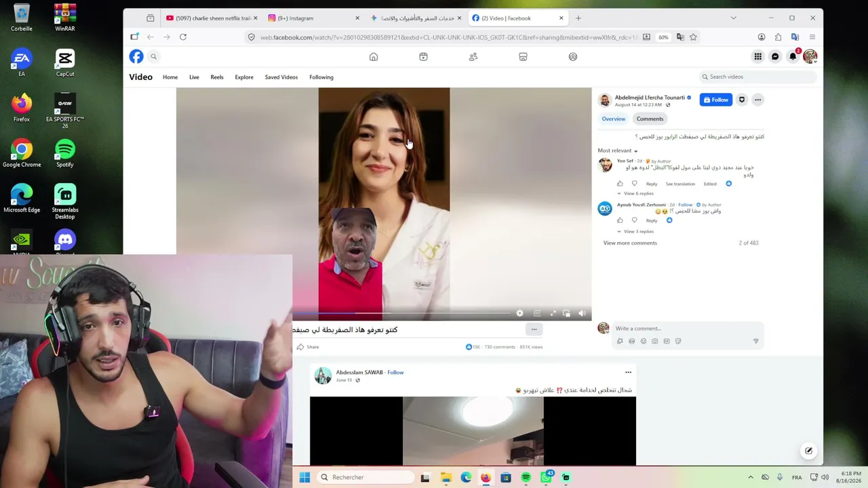868x488 pixels.
Task: Open the Reels section
Action: tap(217, 77)
